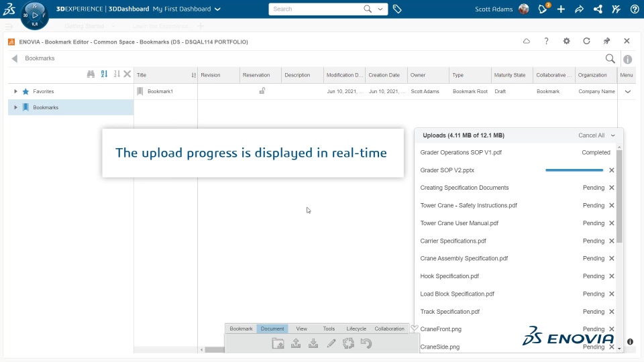Click the upload document icon
644x362 pixels.
pos(296,343)
